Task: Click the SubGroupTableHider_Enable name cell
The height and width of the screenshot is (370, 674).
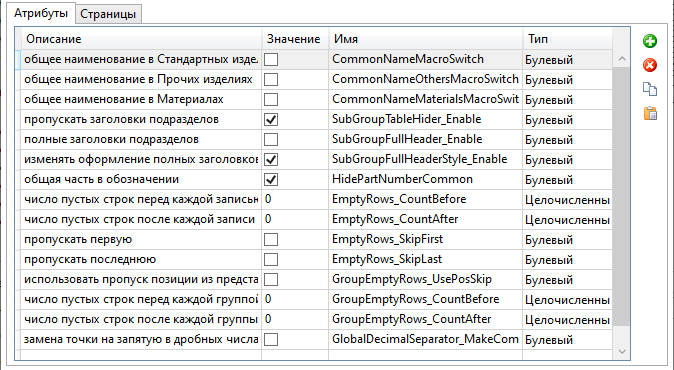Action: click(426, 119)
